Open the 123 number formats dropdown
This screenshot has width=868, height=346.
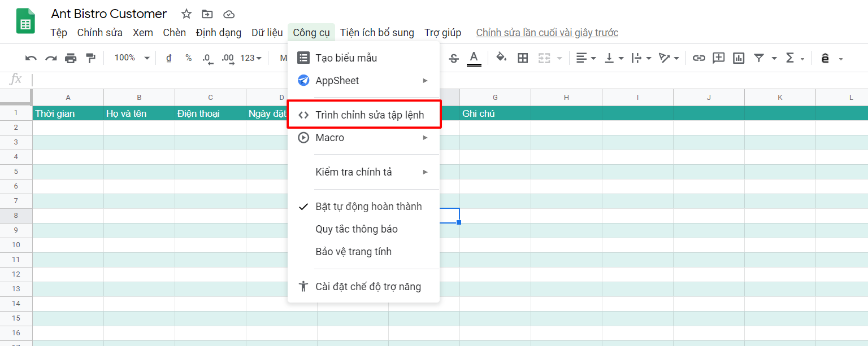tap(251, 58)
